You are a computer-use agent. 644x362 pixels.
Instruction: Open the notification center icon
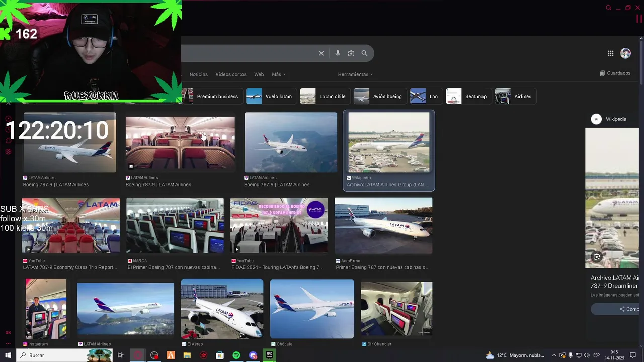tap(633, 355)
